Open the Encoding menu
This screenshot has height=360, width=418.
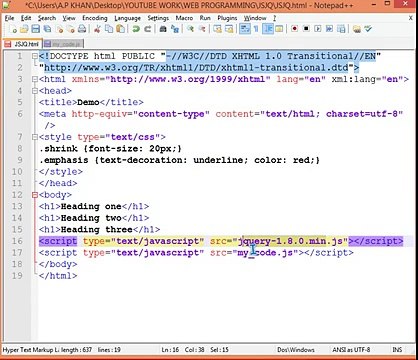95,18
